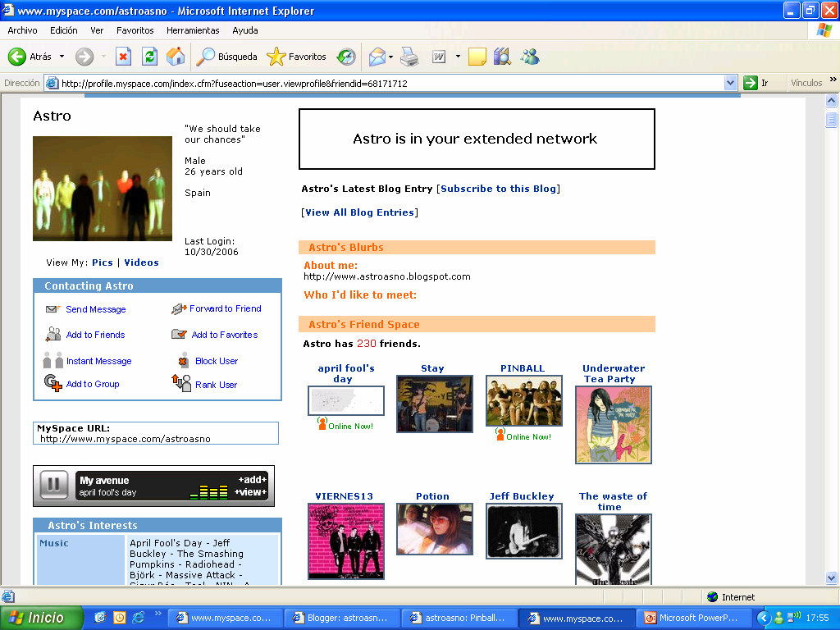The image size is (840, 630).
Task: Open the Archivo menu
Action: (x=22, y=30)
